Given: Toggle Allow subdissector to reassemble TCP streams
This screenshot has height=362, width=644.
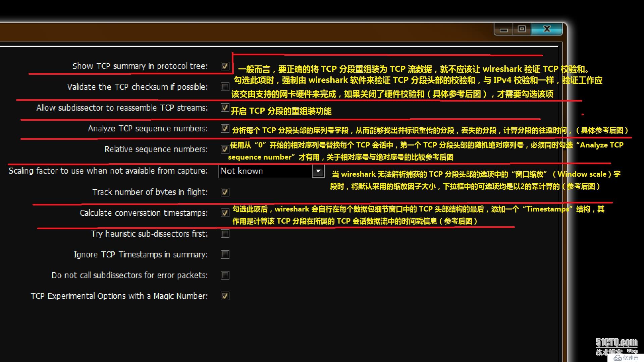Looking at the screenshot, I should pos(225,108).
